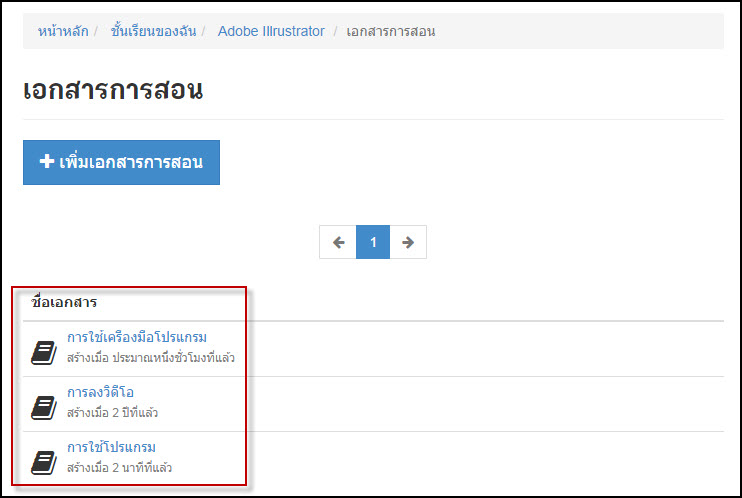742x498 pixels.
Task: Open ชั้นเรียนของฉัน breadcrumb link
Action: (x=153, y=31)
